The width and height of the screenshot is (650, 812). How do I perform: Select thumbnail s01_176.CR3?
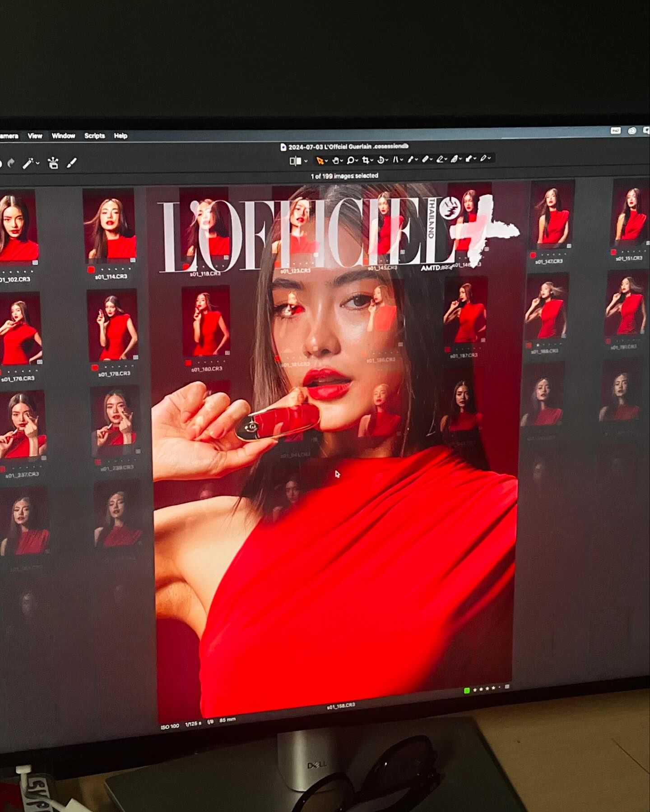pos(21,328)
